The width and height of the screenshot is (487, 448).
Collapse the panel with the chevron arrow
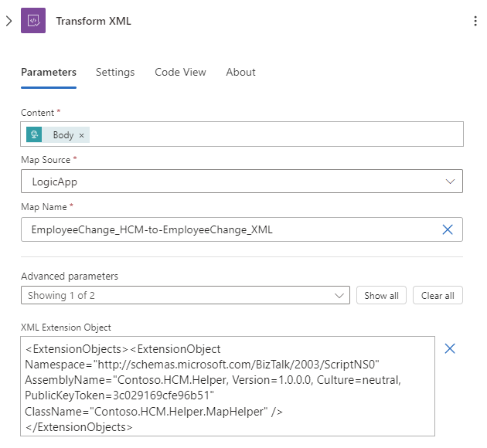(x=9, y=21)
